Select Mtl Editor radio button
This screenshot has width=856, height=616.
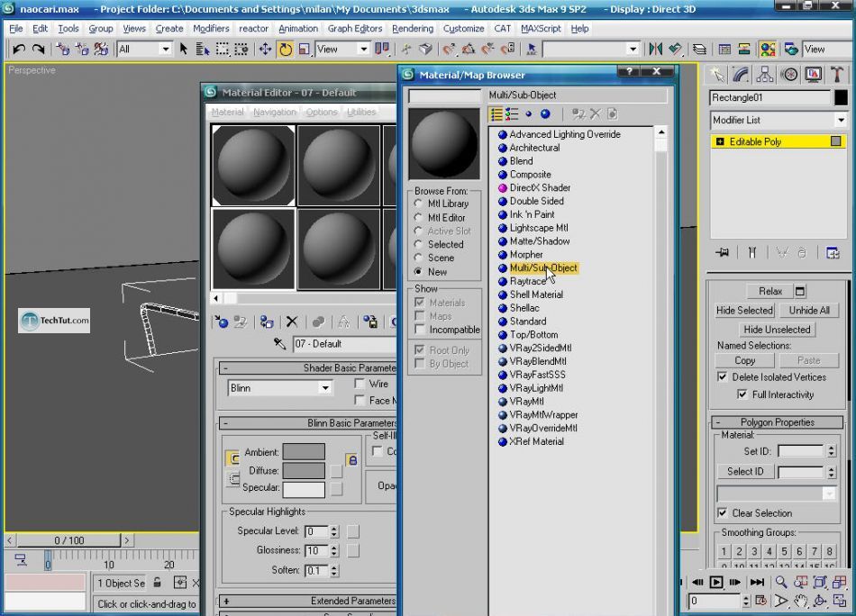[418, 217]
